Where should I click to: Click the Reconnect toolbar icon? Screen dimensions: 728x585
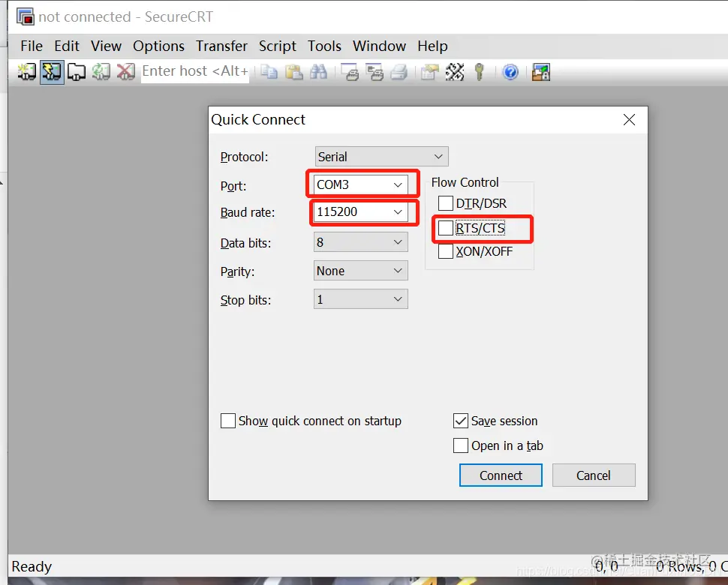[101, 72]
